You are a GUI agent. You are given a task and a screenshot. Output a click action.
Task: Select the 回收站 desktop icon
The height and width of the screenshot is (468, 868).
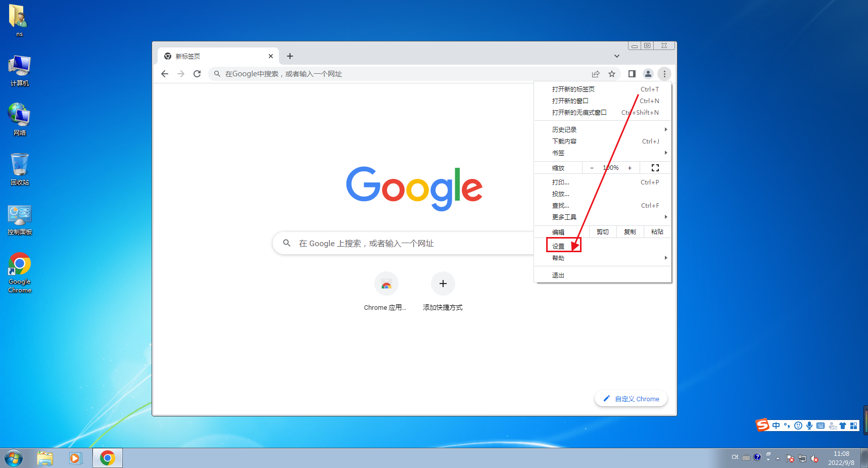tap(20, 169)
